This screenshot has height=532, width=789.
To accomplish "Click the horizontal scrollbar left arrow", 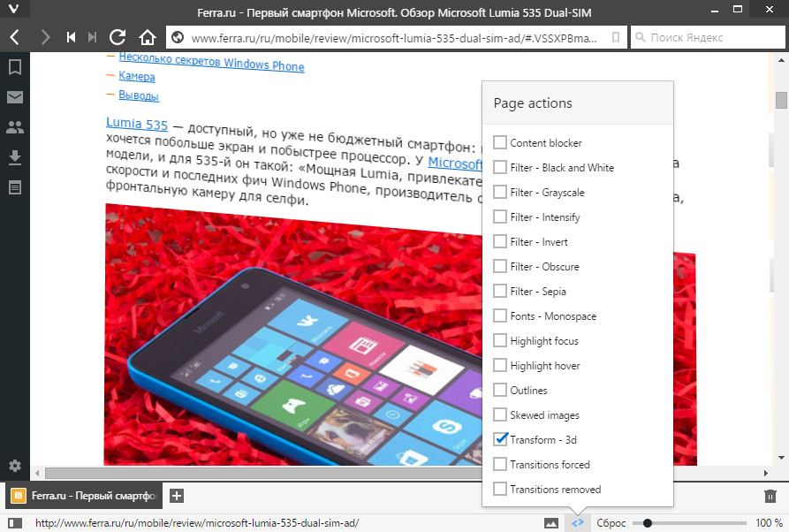I will (37, 473).
